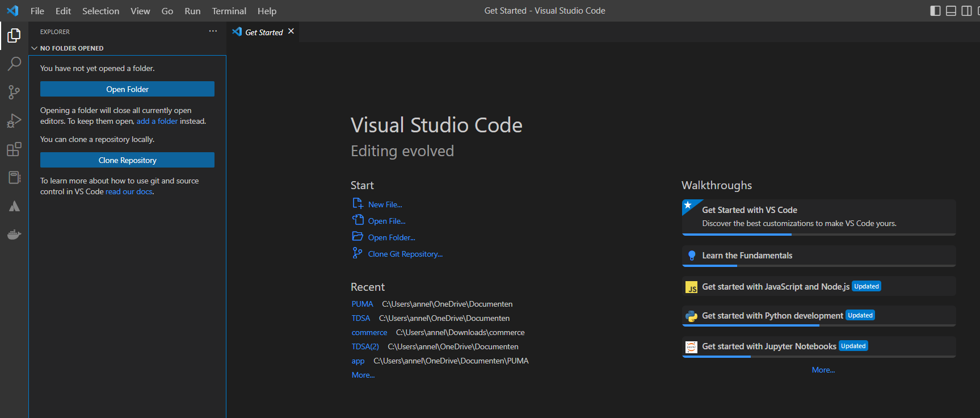Screen dimensions: 980x418
Task: Click the open folder icon under Start
Action: [x=357, y=236]
